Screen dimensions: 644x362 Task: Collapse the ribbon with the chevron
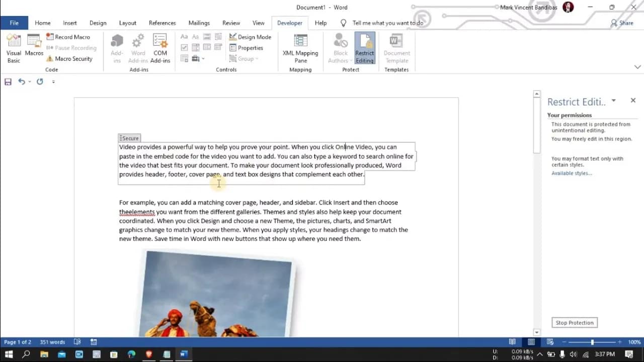tap(637, 66)
